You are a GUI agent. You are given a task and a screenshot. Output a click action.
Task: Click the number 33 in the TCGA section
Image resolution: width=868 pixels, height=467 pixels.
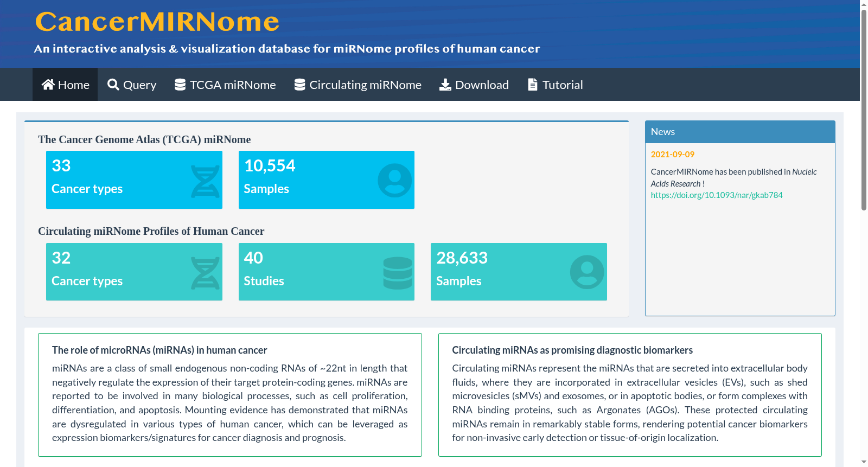(x=61, y=165)
